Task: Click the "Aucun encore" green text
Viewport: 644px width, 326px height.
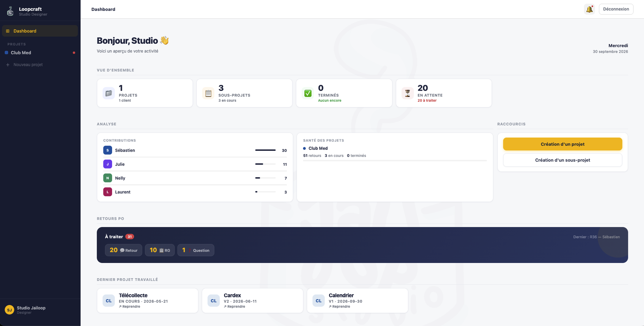Action: coord(330,101)
